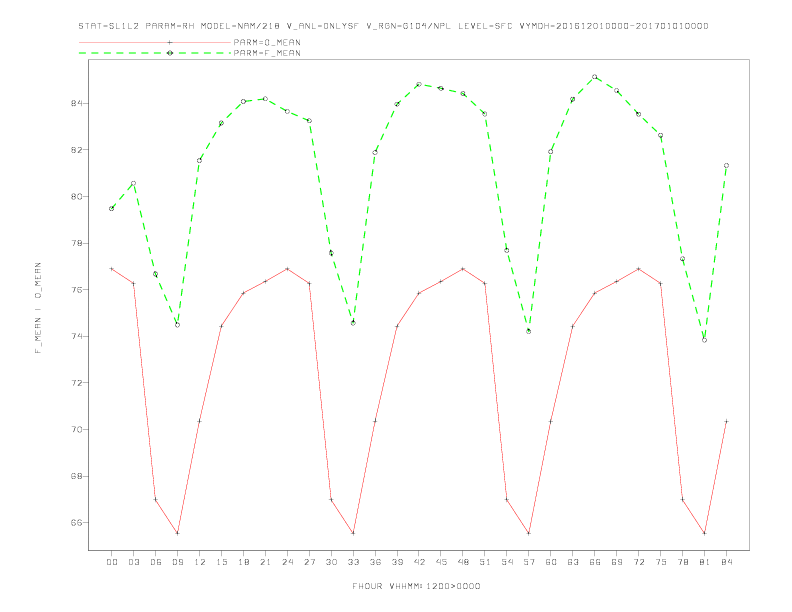This screenshot has height=612, width=792.
Task: Pick the O_MEAN plus marker at hour 84
Action: click(726, 421)
